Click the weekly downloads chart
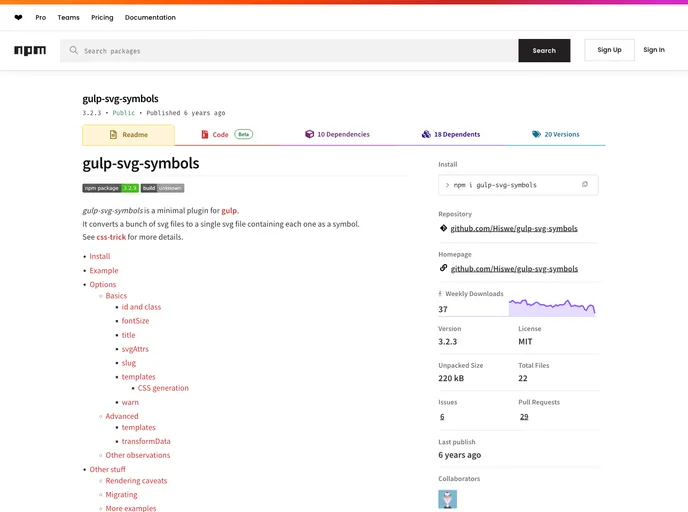688x512 pixels. [x=552, y=308]
